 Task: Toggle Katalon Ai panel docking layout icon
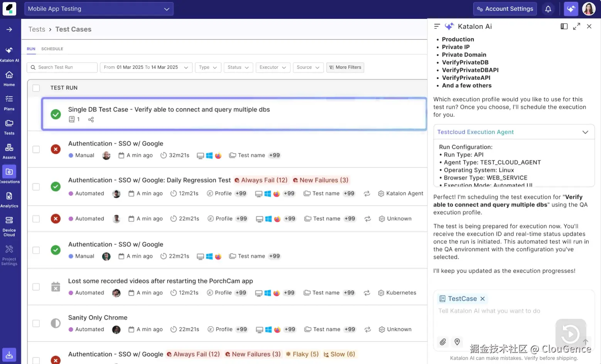pos(564,27)
